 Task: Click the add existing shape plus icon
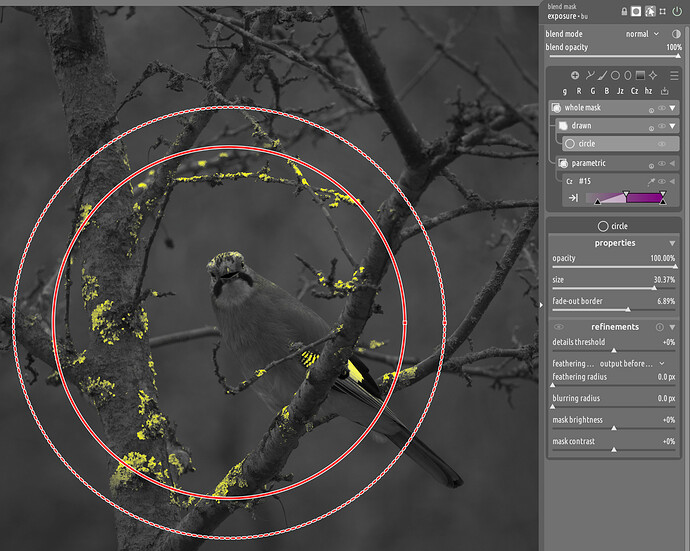[575, 75]
